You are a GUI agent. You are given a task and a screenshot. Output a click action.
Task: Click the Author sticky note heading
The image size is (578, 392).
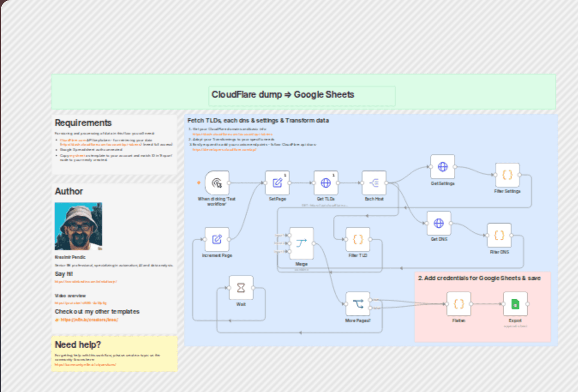click(69, 192)
